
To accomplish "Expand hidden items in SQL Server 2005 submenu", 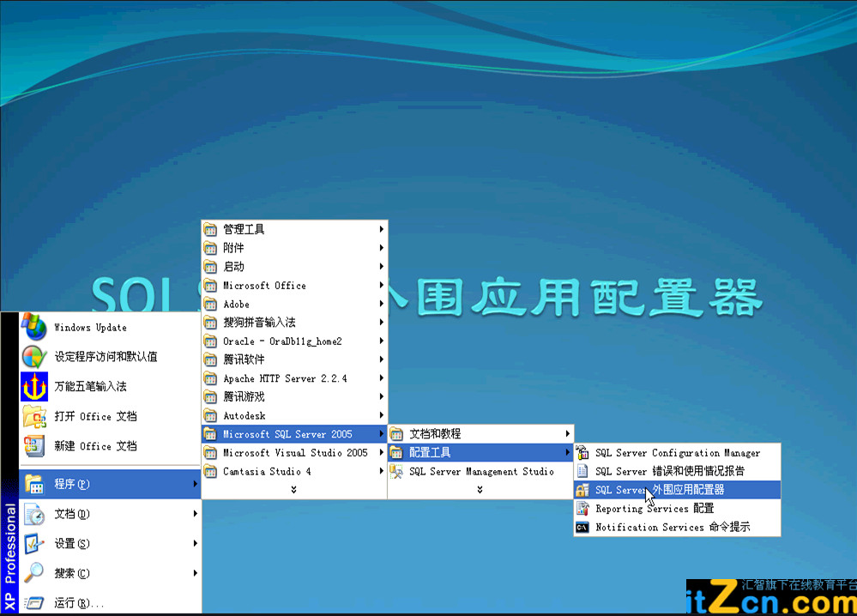I will [x=480, y=489].
